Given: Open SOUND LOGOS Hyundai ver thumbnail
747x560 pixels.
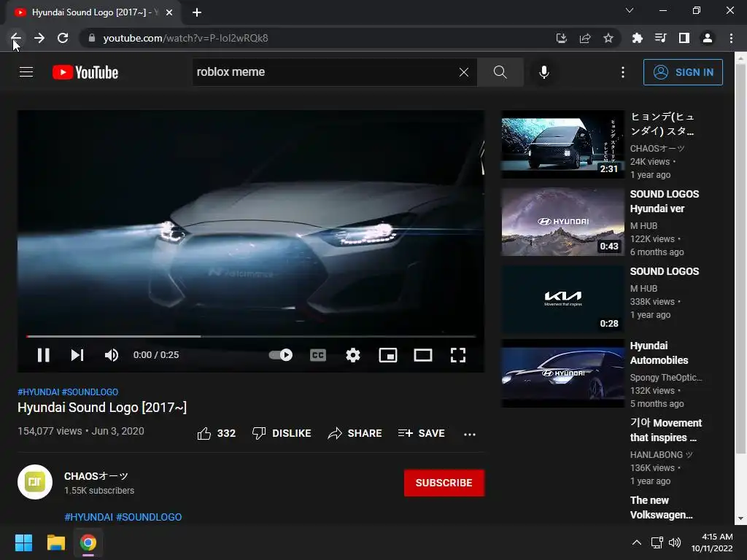Looking at the screenshot, I should click(562, 222).
